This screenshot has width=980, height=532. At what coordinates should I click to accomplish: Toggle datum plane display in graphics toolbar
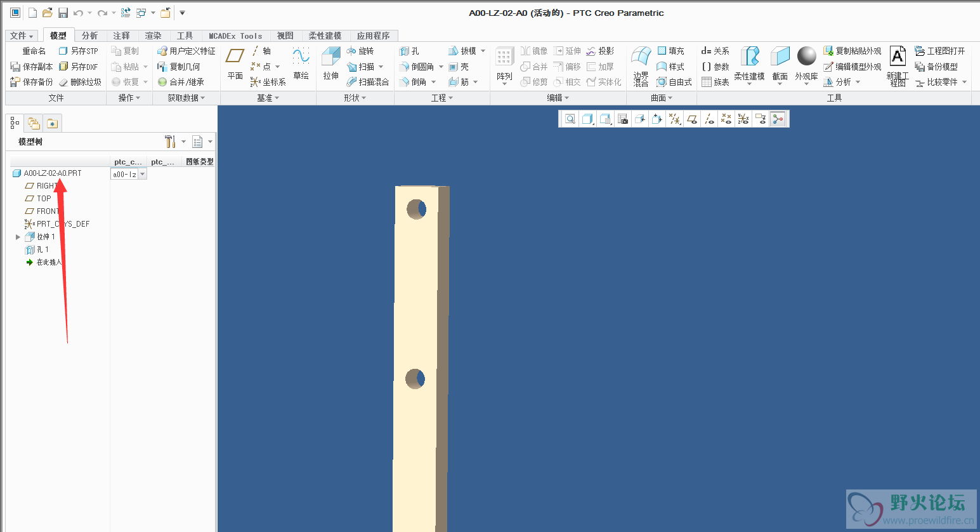692,119
